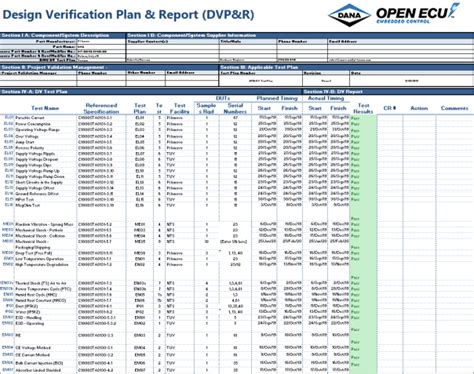Select the Supply Voltage Ripple test name
Screen dimensions: 474x374
pos(35,154)
